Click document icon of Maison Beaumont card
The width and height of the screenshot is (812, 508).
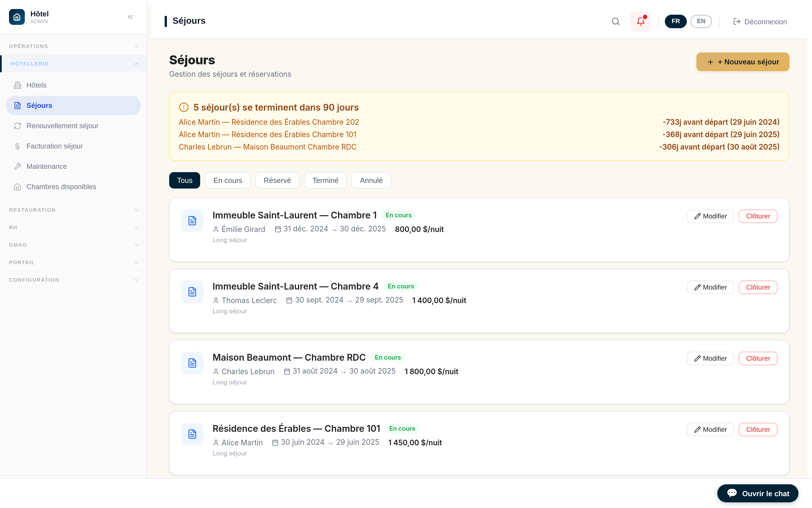click(192, 363)
